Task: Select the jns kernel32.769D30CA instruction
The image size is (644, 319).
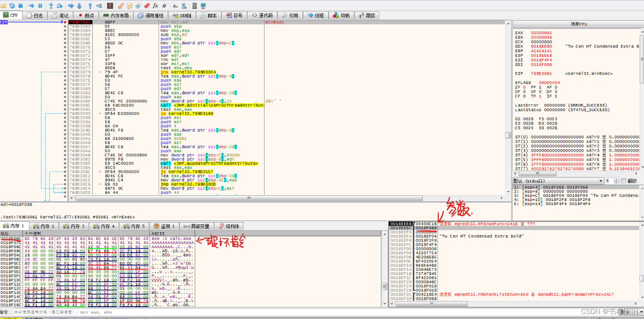Action: click(x=188, y=72)
